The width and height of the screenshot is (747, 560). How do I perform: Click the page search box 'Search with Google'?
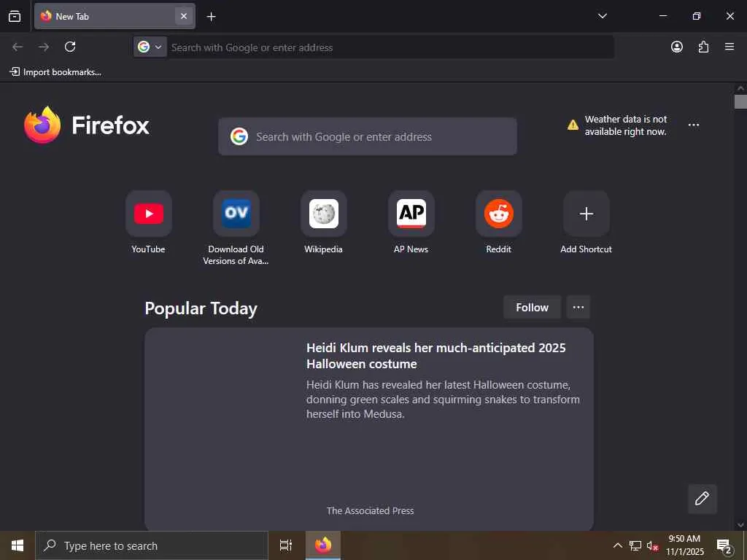point(368,136)
